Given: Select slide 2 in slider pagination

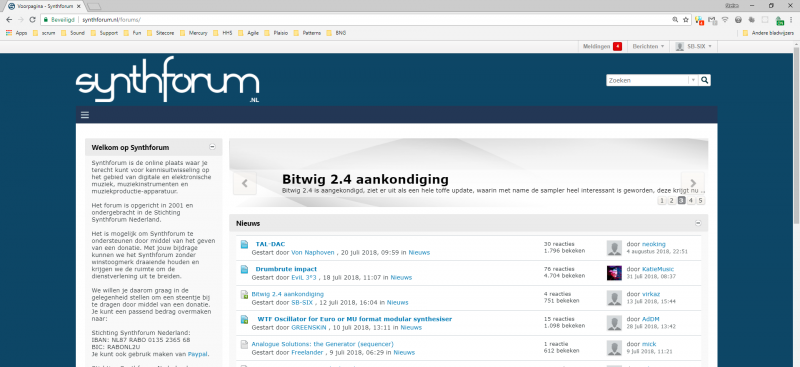Looking at the screenshot, I should [x=671, y=201].
